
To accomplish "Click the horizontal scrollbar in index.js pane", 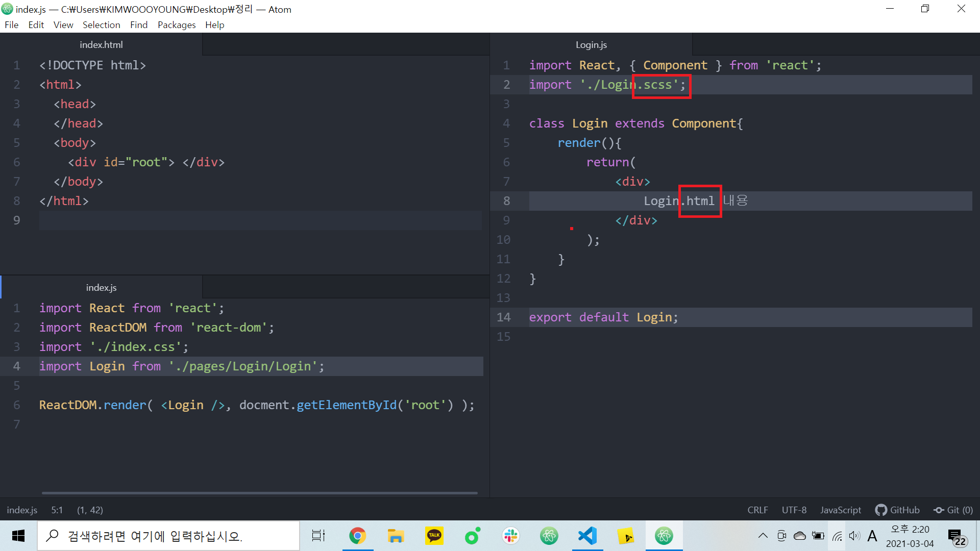I will 259,493.
